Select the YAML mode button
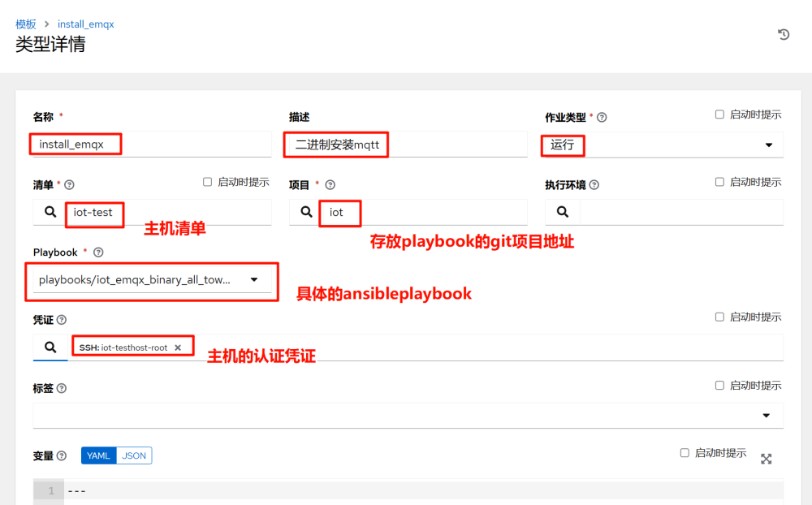Viewport: 812px width, 505px height. 97,455
